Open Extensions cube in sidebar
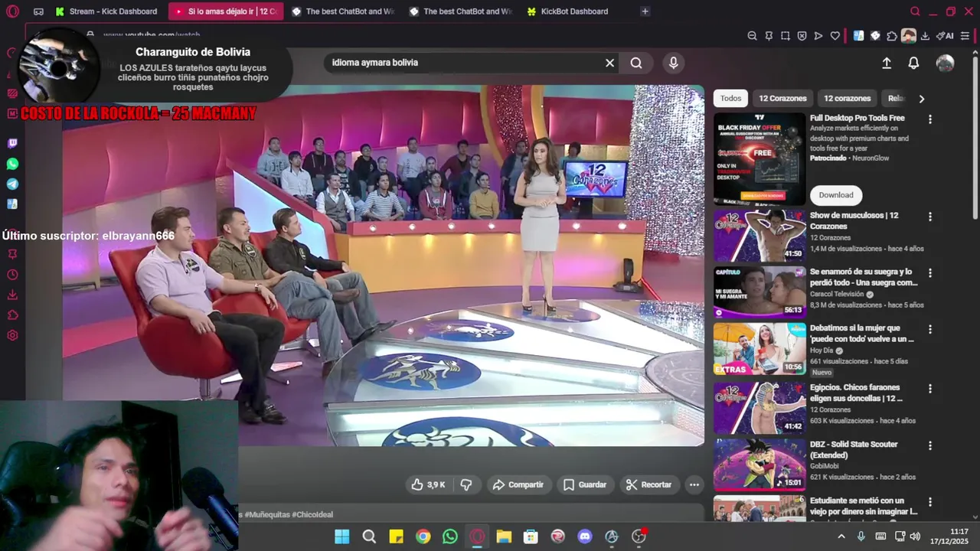Image resolution: width=980 pixels, height=551 pixels. point(12,315)
